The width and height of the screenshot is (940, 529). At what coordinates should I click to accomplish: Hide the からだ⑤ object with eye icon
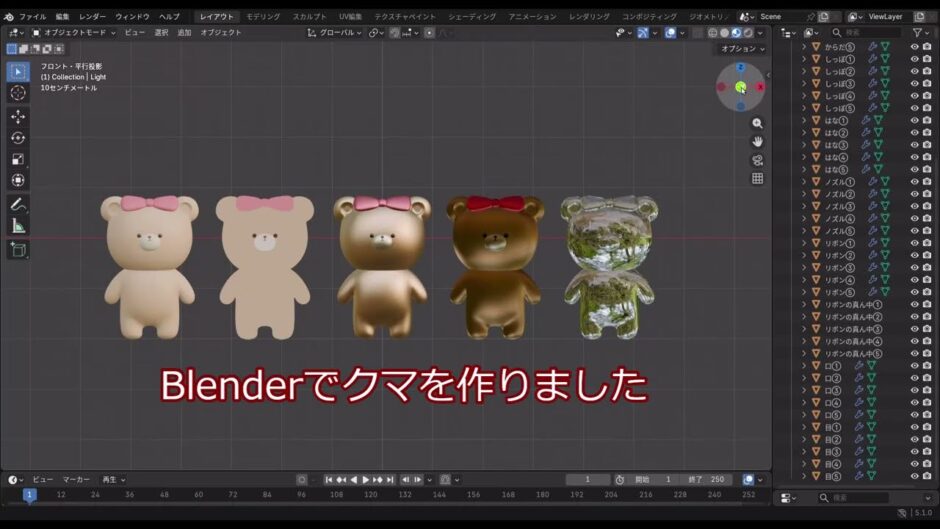(x=914, y=47)
